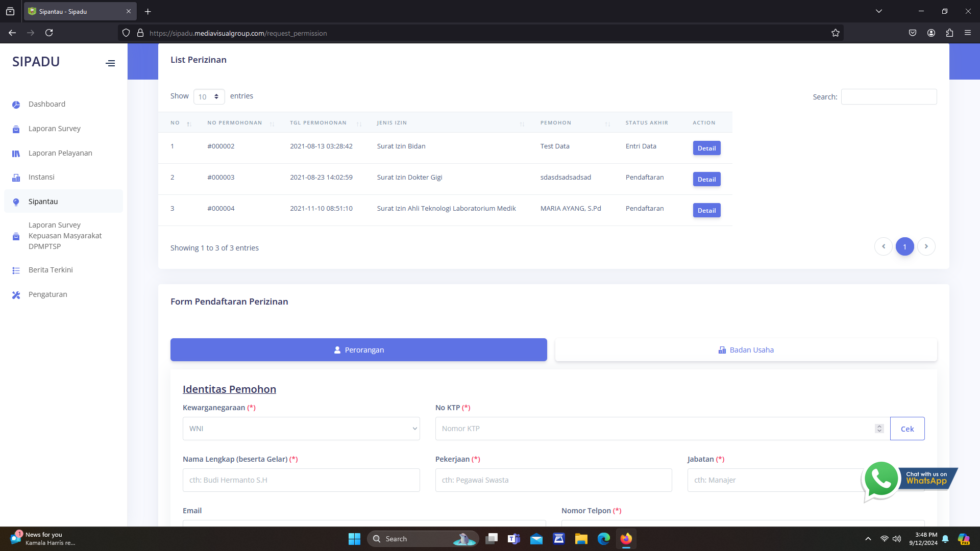Click the Sipantau lightbulb icon

pos(16,202)
